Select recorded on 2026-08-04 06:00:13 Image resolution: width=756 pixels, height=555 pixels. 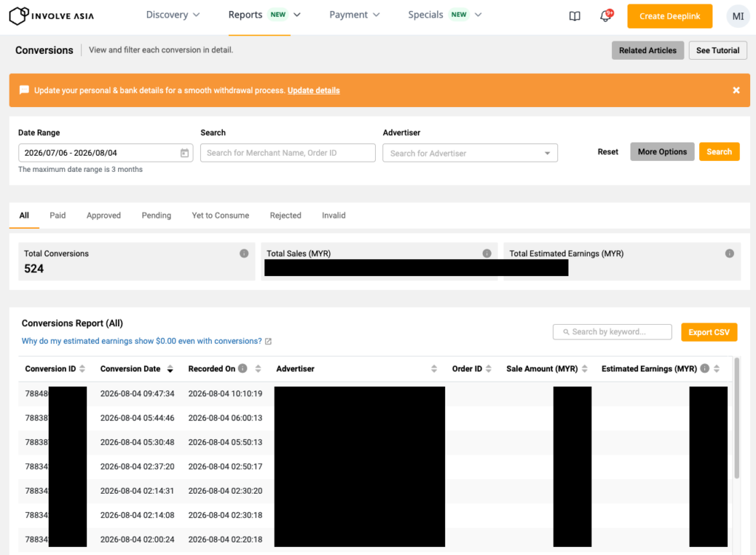coord(225,418)
